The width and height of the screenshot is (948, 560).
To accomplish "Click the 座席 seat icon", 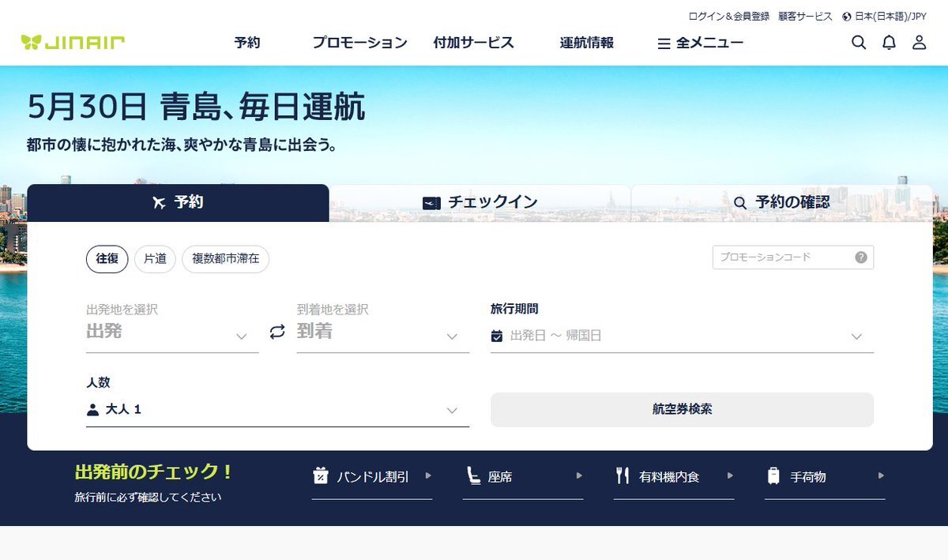I will 472,475.
